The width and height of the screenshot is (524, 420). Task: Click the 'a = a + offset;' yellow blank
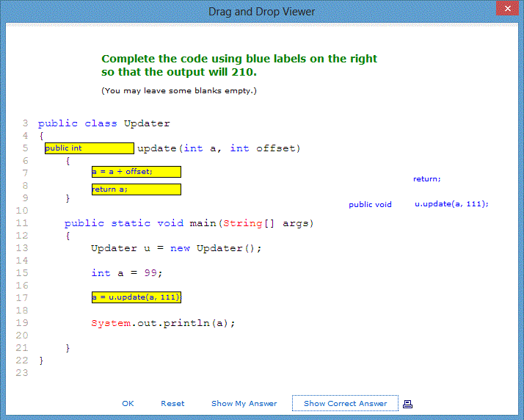[x=136, y=172]
